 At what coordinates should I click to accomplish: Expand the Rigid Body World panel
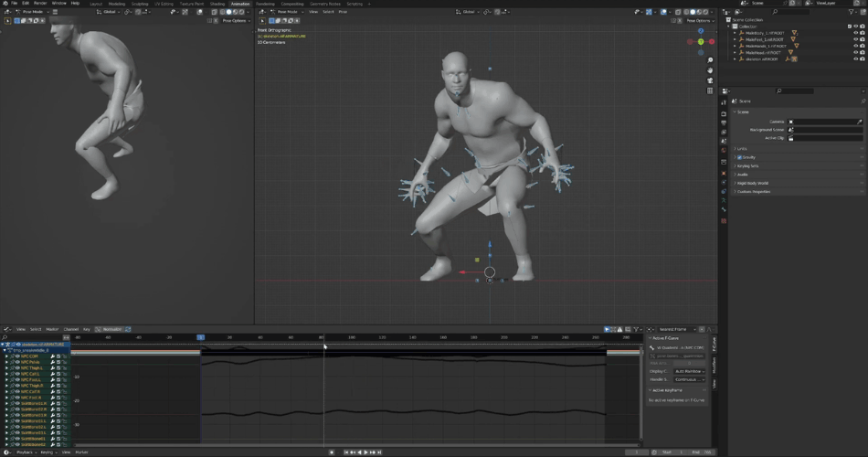tap(753, 183)
